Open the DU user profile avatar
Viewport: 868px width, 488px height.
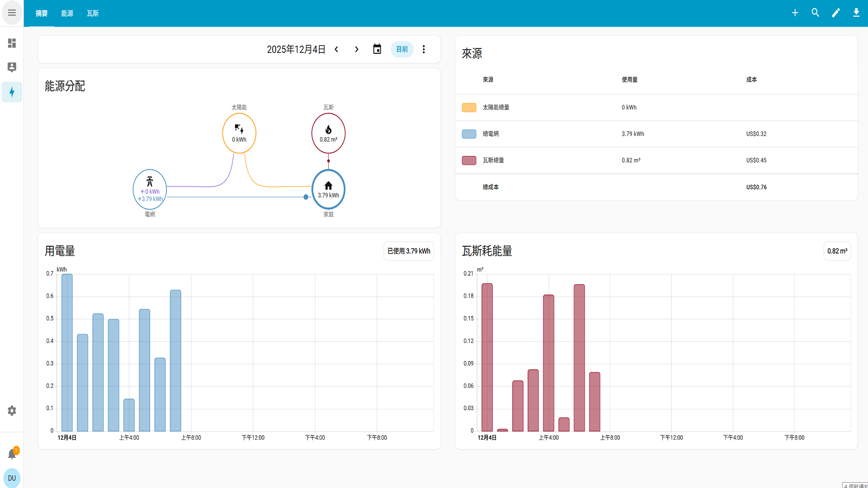[12, 478]
